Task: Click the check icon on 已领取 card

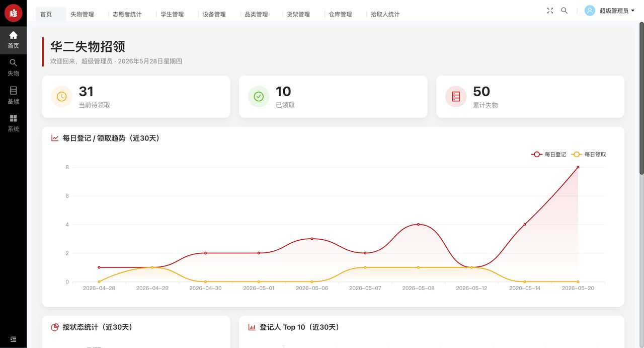Action: [259, 97]
